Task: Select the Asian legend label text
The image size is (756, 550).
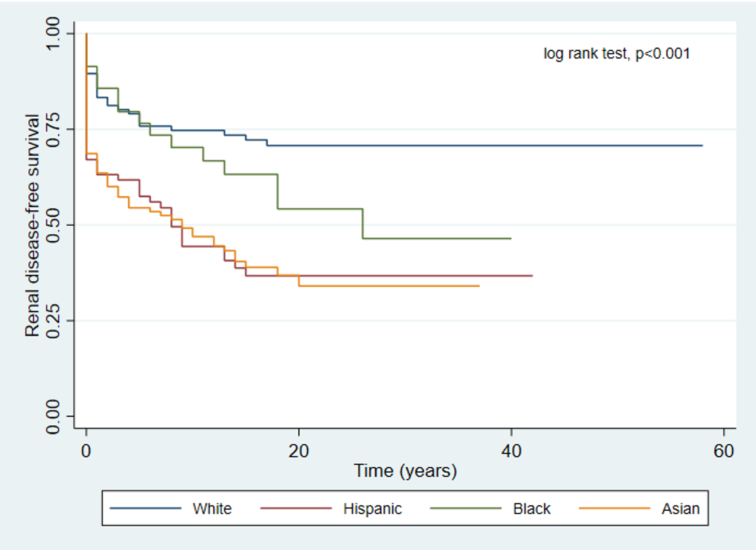Action: [680, 509]
